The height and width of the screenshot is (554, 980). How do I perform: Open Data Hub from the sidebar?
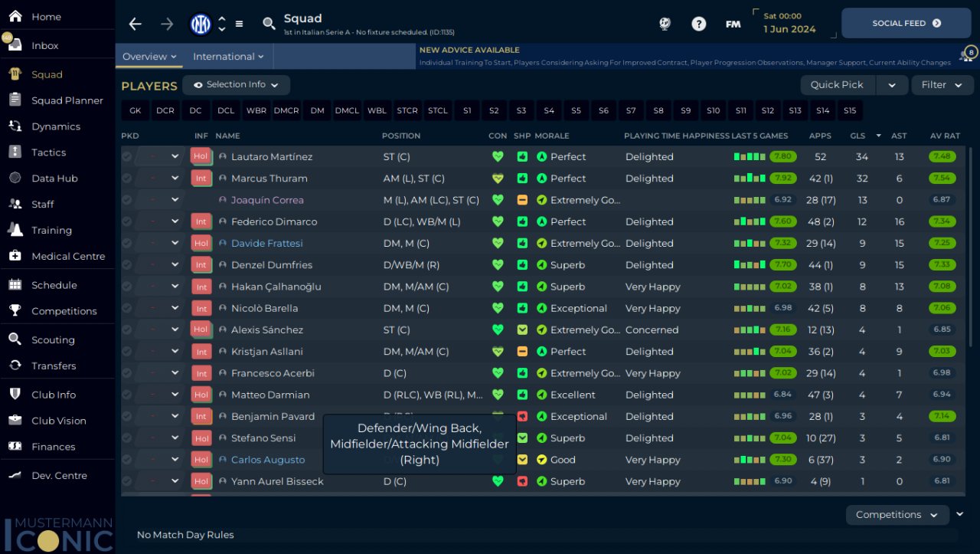click(x=54, y=179)
